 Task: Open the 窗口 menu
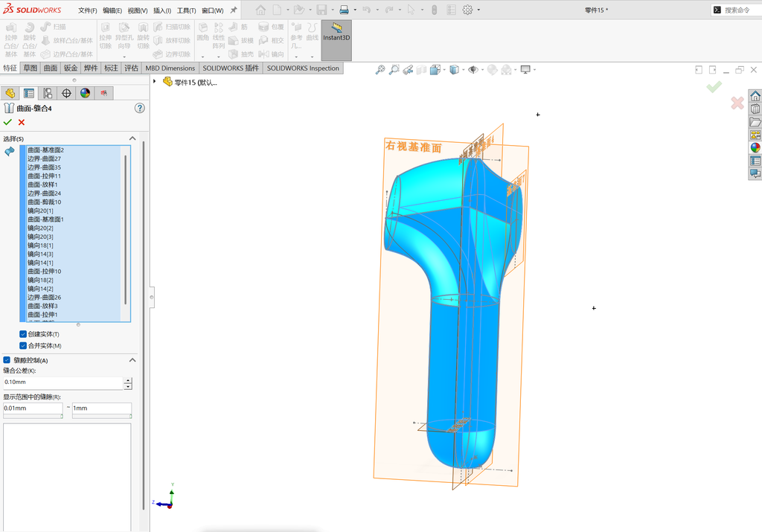212,10
